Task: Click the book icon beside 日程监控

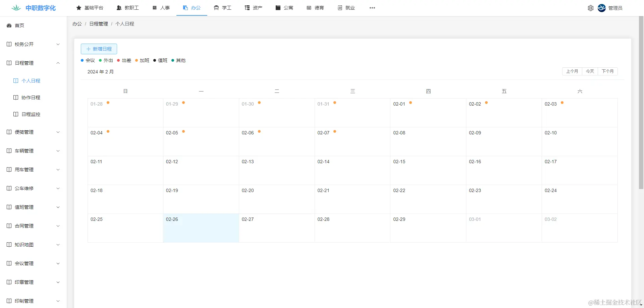Action: pos(16,114)
